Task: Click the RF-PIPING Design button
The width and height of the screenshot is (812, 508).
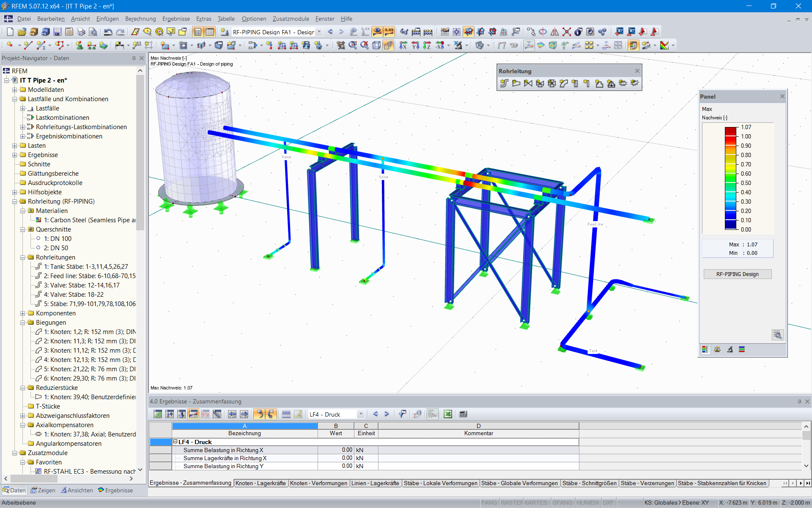Action: [737, 274]
